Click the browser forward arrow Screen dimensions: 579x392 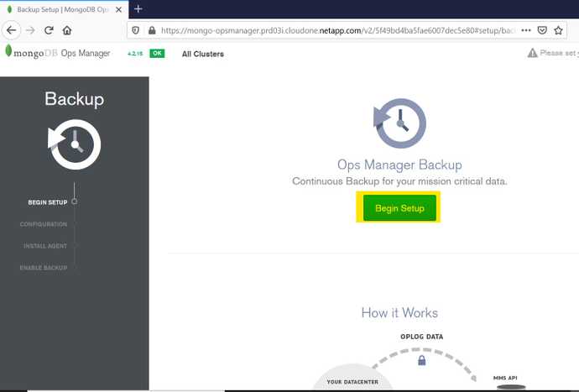(31, 30)
